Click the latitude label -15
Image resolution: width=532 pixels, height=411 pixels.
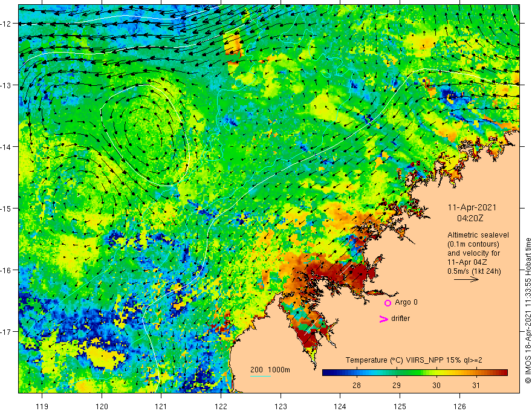coord(7,208)
